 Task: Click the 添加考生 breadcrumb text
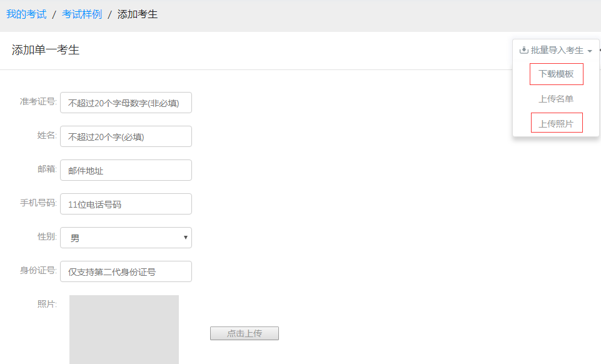[x=138, y=14]
